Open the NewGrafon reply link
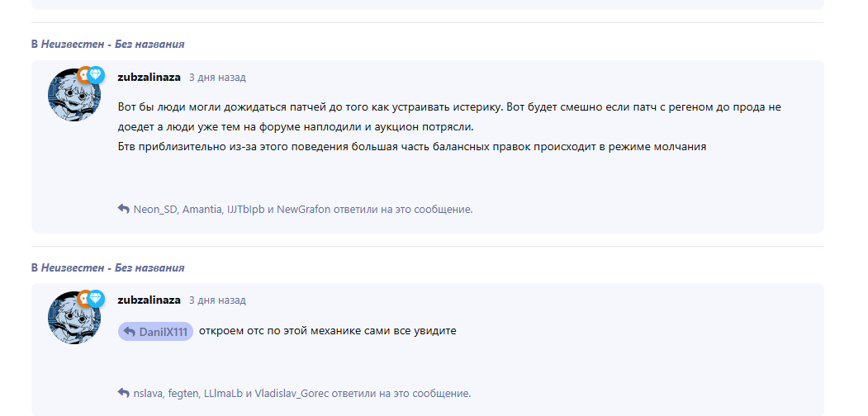Image resolution: width=868 pixels, height=416 pixels. (303, 210)
